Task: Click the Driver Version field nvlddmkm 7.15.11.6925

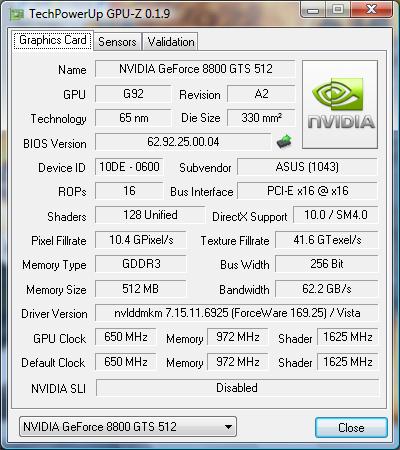Action: [237, 313]
